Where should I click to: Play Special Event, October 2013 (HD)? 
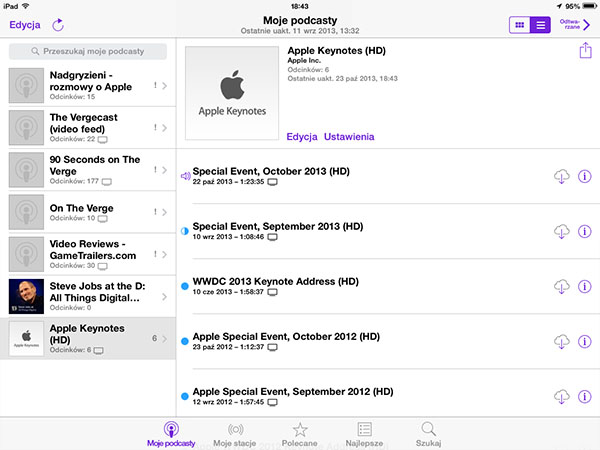coord(271,171)
